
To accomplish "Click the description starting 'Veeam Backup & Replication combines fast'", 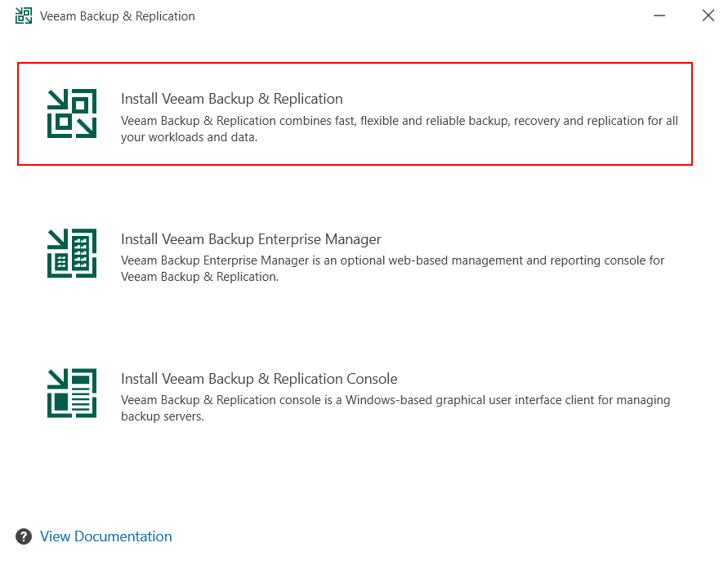I will point(400,129).
